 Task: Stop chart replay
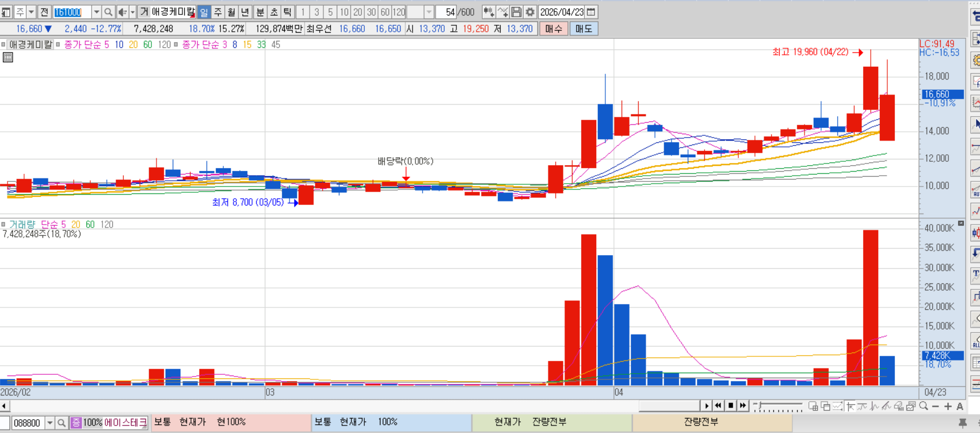click(731, 406)
